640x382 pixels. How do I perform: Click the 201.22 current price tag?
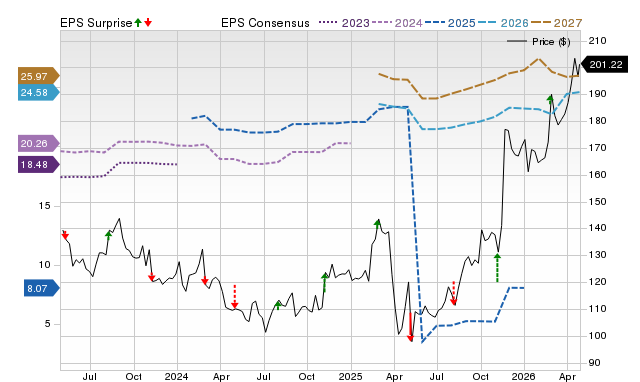(604, 64)
